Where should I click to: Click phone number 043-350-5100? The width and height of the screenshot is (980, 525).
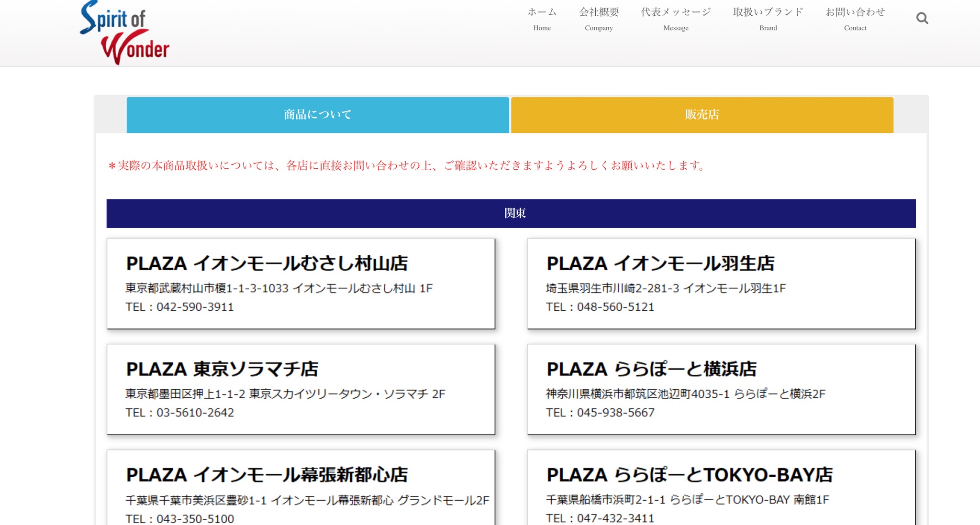(195, 519)
